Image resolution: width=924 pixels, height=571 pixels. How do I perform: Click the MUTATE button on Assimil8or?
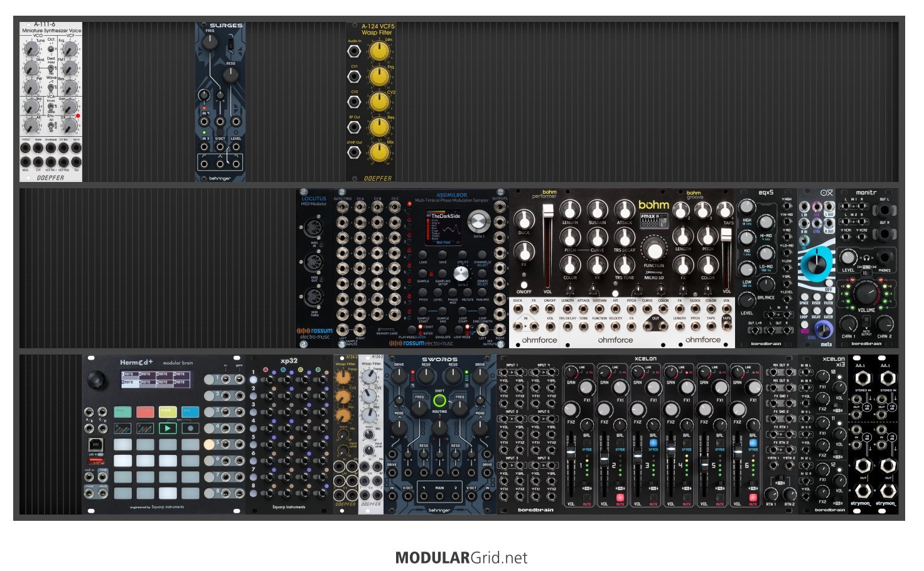[468, 292]
